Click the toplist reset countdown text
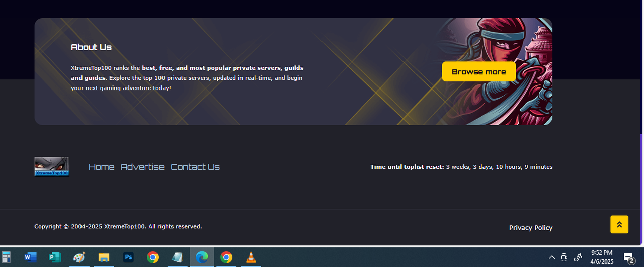The width and height of the screenshot is (644, 267). [461, 167]
